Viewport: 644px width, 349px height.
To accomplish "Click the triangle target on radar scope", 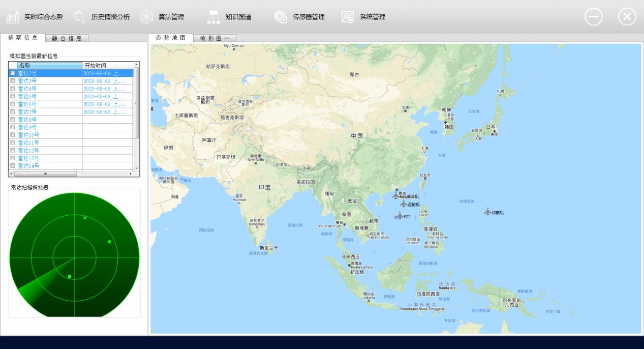I will click(85, 217).
